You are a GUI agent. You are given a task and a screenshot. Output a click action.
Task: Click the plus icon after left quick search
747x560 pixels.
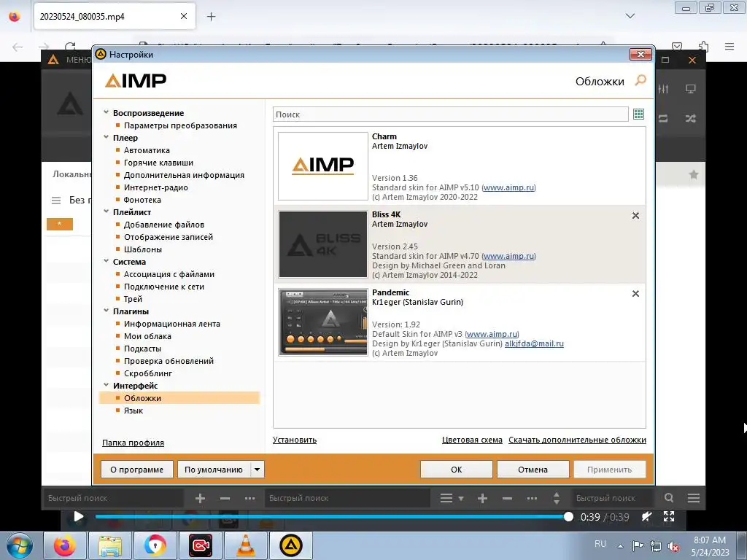click(200, 498)
